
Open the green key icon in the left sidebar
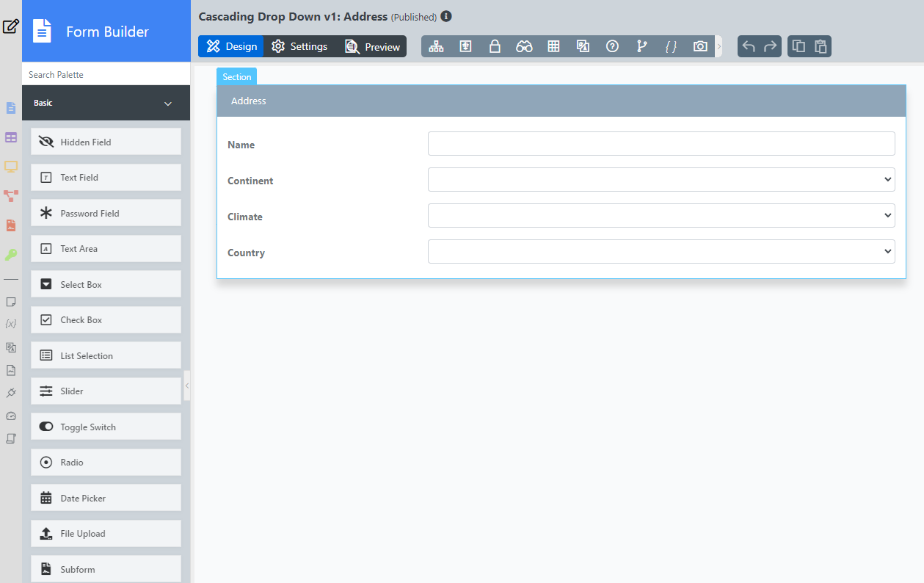click(11, 255)
